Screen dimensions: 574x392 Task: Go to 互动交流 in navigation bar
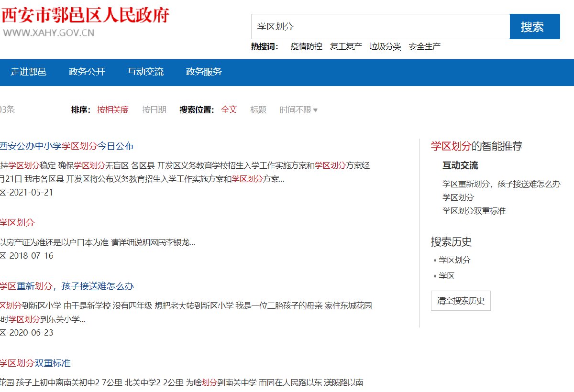(x=145, y=72)
